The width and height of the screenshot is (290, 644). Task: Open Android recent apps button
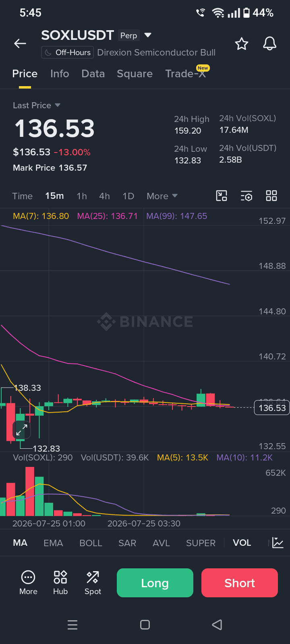[x=72, y=625]
